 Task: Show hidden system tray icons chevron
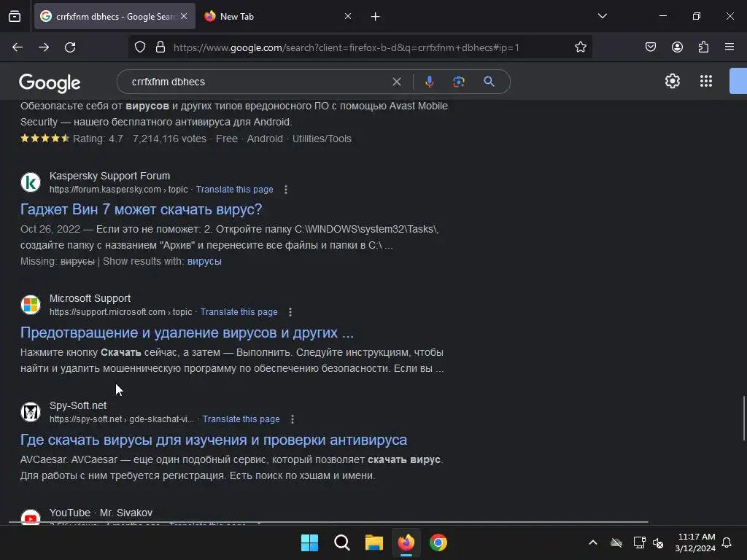[593, 542]
